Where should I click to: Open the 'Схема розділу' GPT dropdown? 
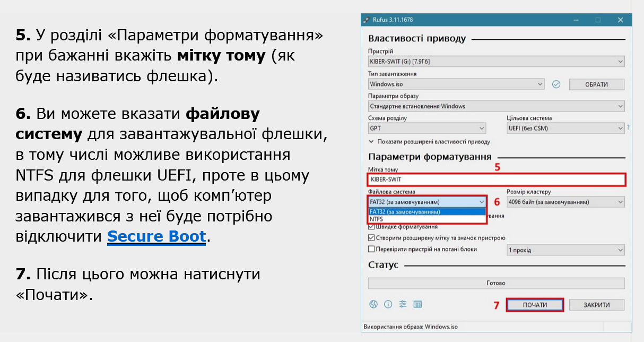coord(427,128)
